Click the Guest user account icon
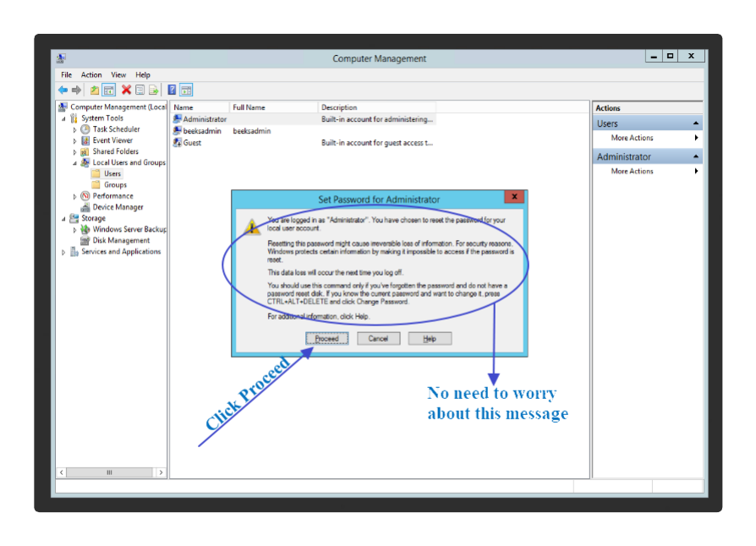The image size is (756, 546). 178,143
